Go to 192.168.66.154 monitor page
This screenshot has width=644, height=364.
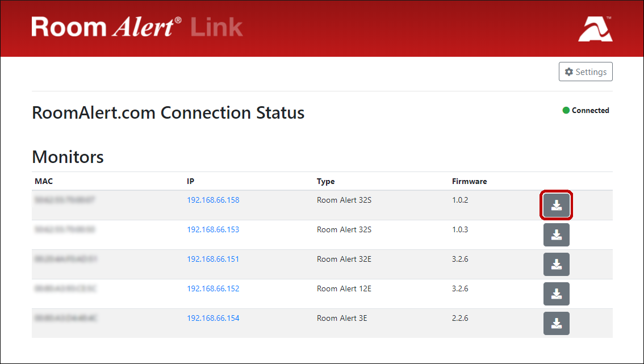coord(213,318)
